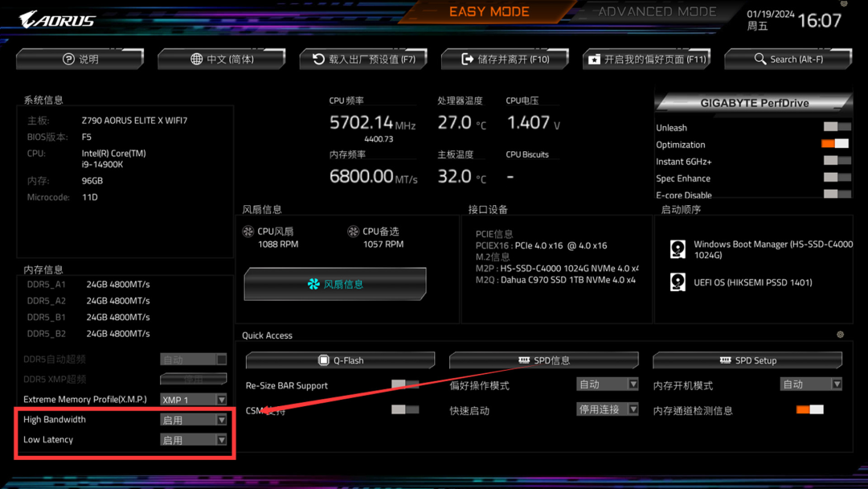
Task: Click the Q-Flash chip icon
Action: (324, 360)
